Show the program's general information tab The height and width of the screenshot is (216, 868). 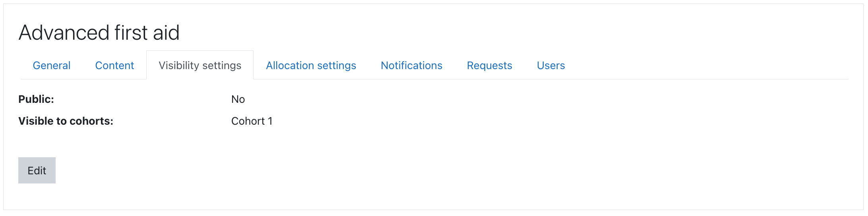click(52, 66)
